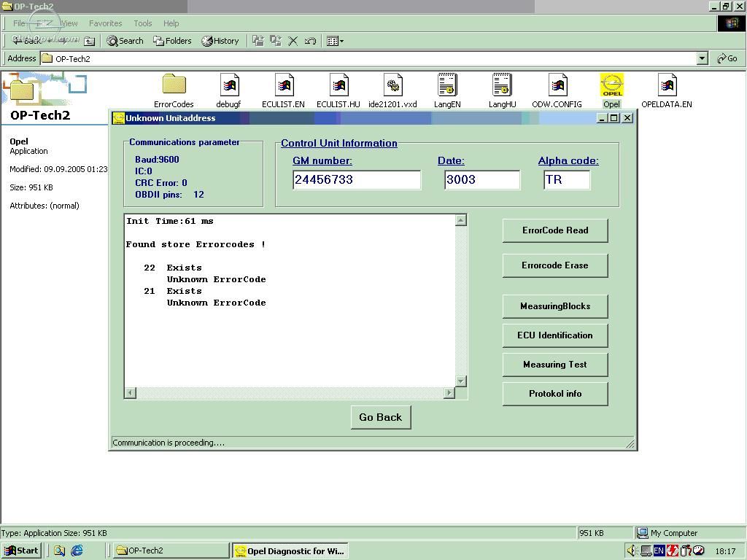Select the OPELDATA.EN file icon
This screenshot has width=747, height=560.
coord(667,91)
